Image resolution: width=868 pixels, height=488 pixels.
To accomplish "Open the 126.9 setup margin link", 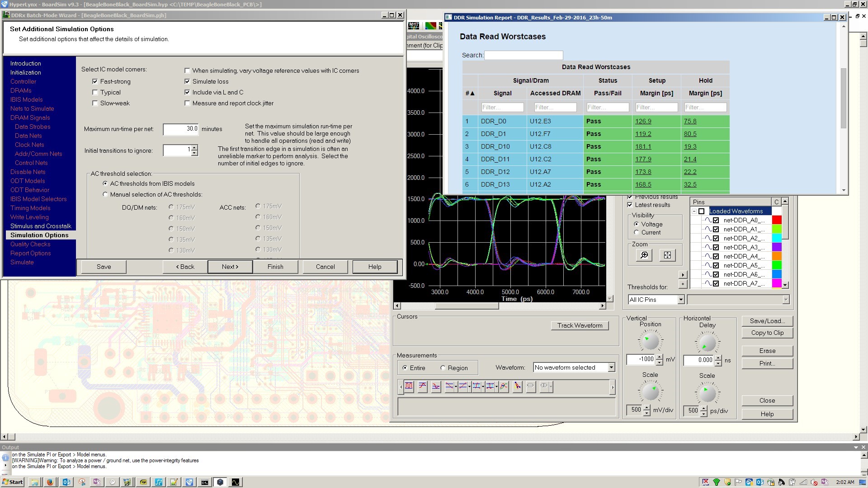I will (643, 121).
